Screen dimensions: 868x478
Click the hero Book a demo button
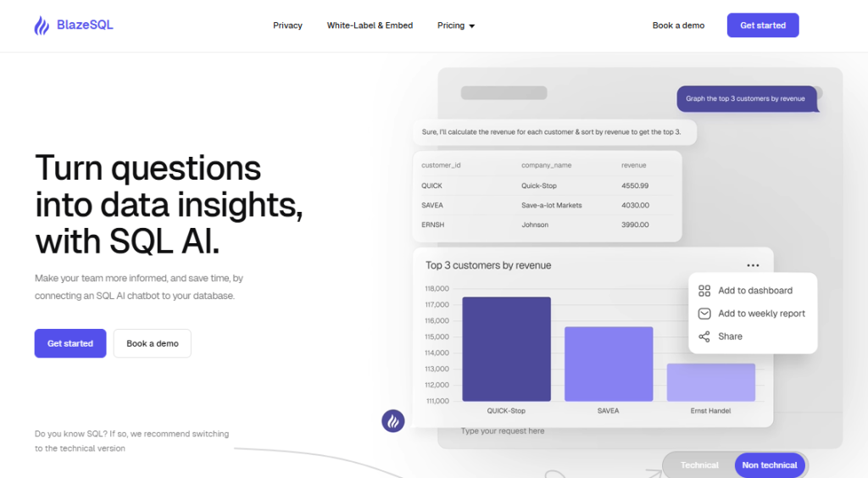click(153, 343)
